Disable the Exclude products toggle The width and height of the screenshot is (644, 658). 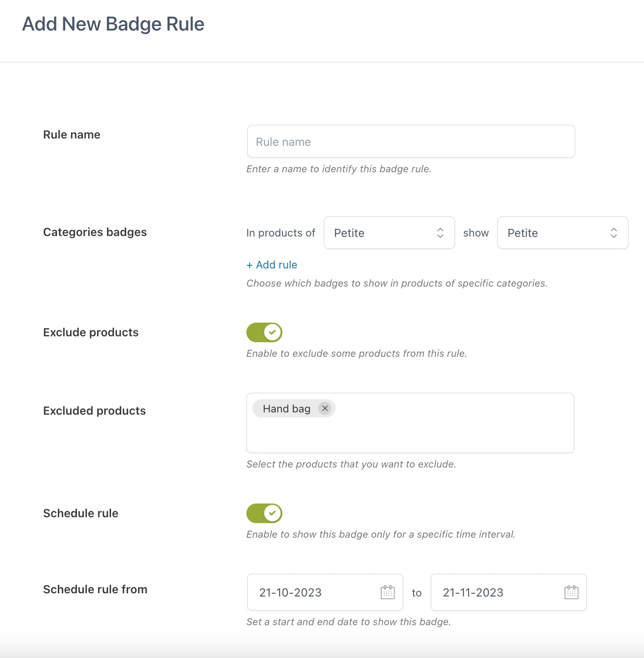tap(264, 332)
